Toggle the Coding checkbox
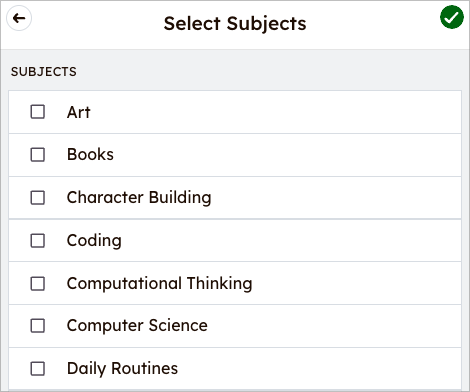This screenshot has width=470, height=392. [x=38, y=241]
